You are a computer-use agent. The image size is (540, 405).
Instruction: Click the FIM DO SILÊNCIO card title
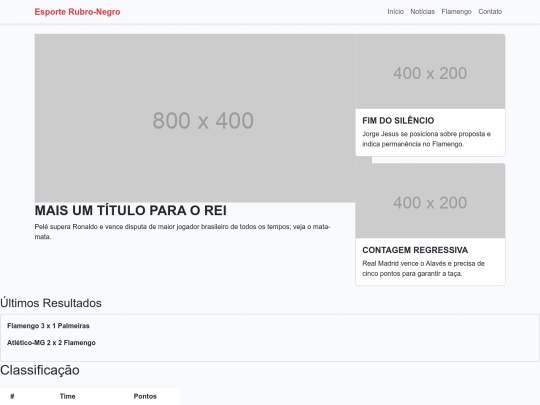tap(398, 121)
